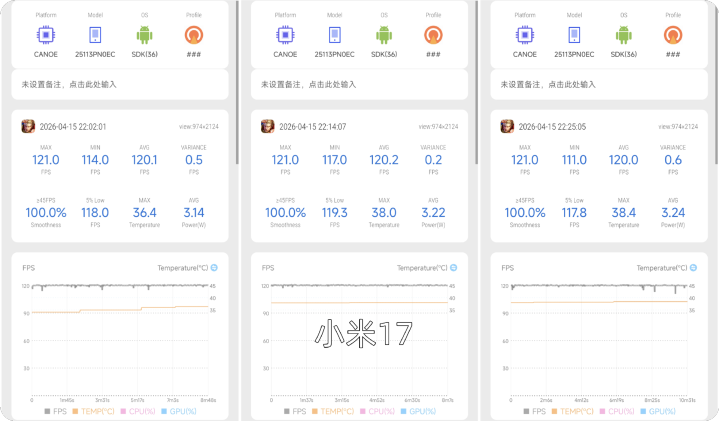Toggle the TEMP(°C) legend in the 22:02:01 chart
Image resolution: width=719 pixels, height=421 pixels.
pos(94,411)
